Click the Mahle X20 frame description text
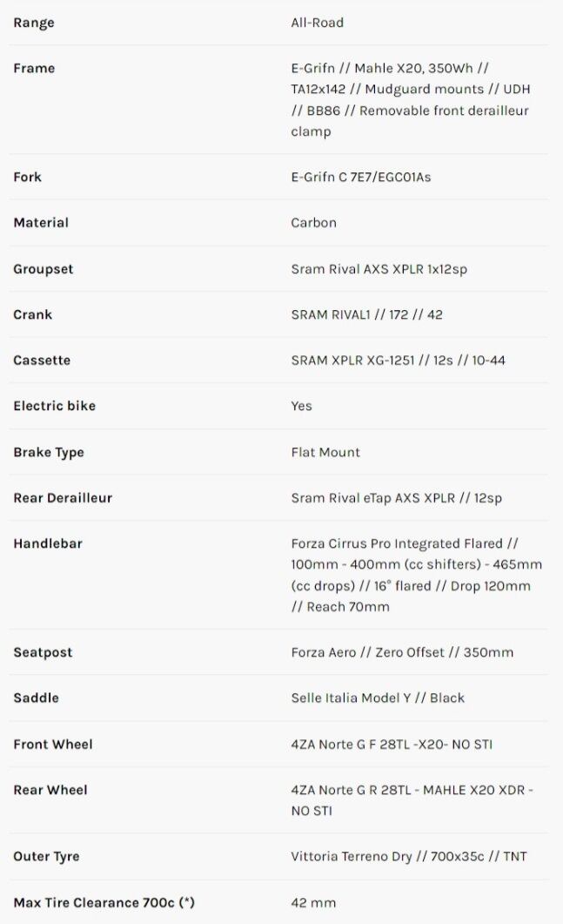Image resolution: width=563 pixels, height=924 pixels. pos(410,99)
